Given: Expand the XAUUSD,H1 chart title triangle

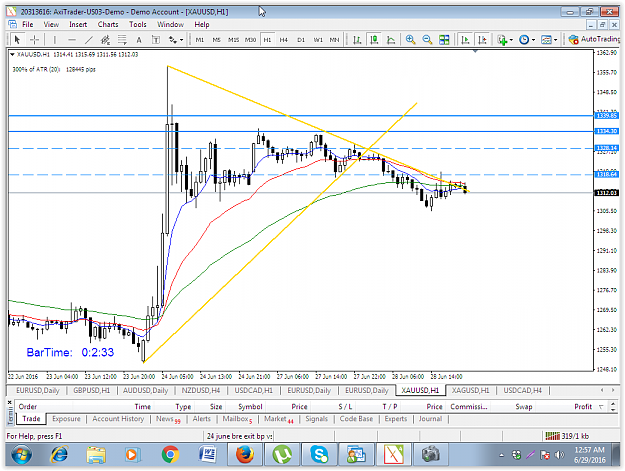Looking at the screenshot, I should 12,54.
